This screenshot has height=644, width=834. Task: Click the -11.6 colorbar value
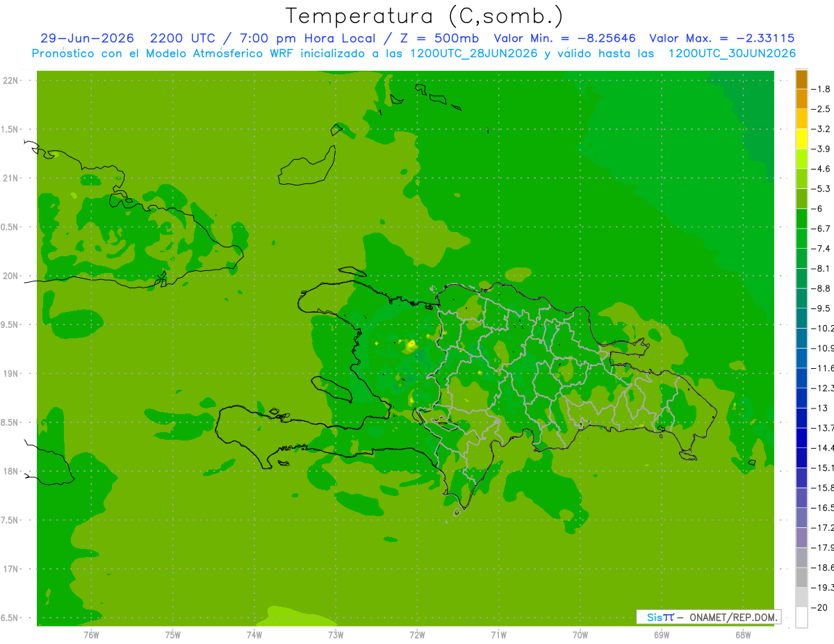pos(822,368)
